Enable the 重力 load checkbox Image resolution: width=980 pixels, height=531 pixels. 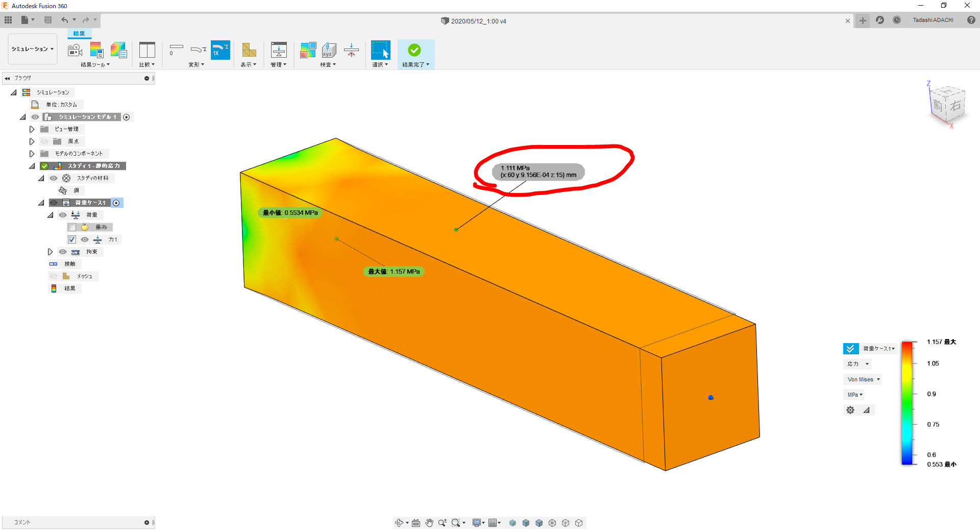tap(72, 227)
